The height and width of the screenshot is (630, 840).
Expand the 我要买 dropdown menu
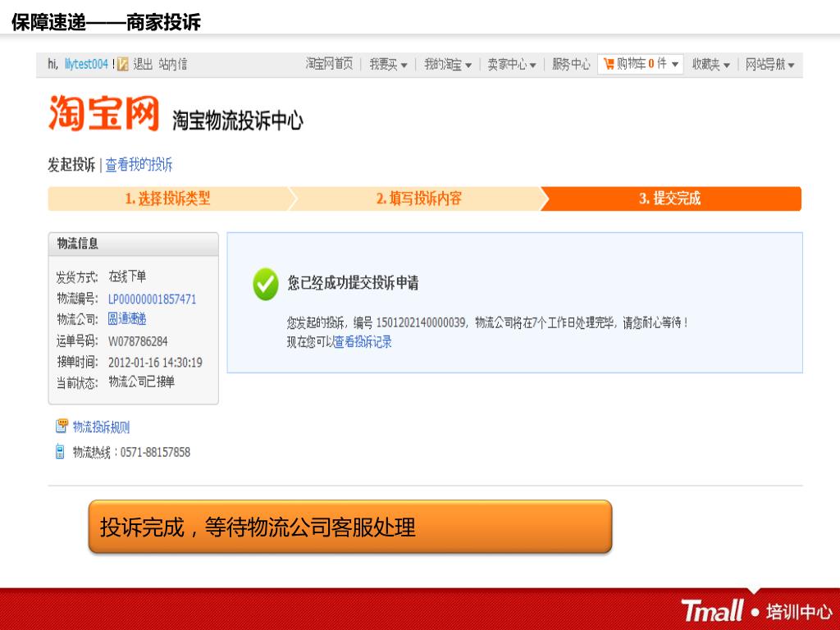[x=388, y=64]
